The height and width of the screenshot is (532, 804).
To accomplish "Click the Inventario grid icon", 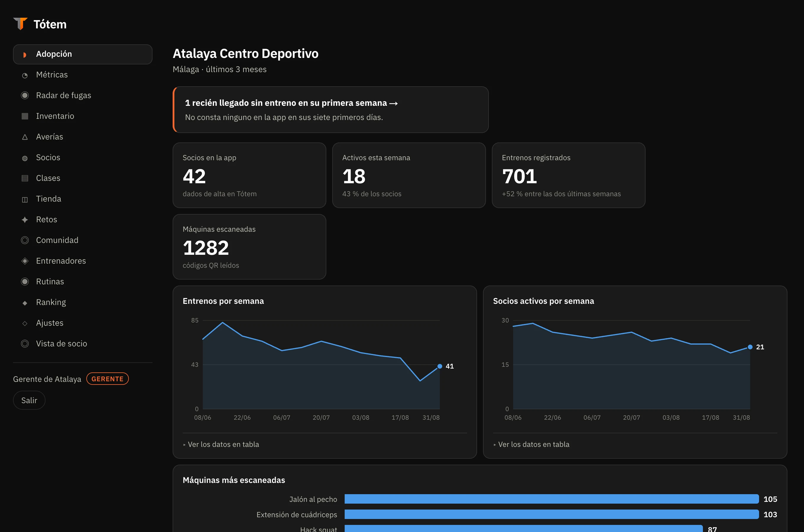I will coord(25,116).
